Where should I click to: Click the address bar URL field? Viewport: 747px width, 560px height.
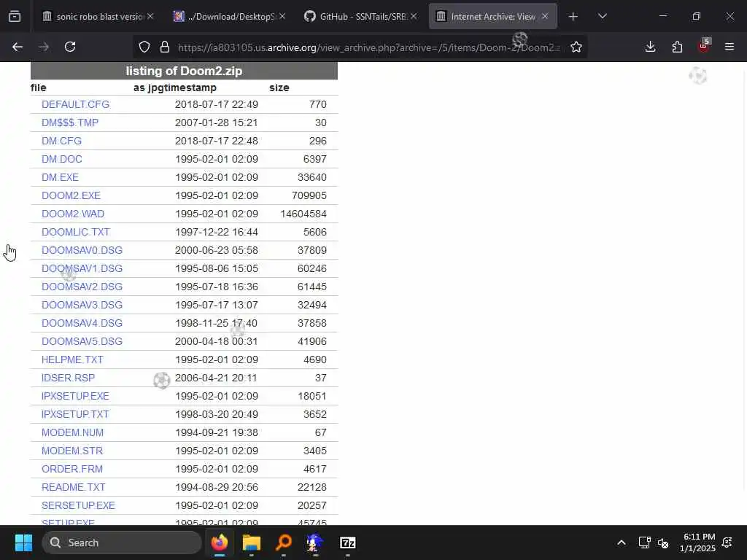[x=369, y=47]
